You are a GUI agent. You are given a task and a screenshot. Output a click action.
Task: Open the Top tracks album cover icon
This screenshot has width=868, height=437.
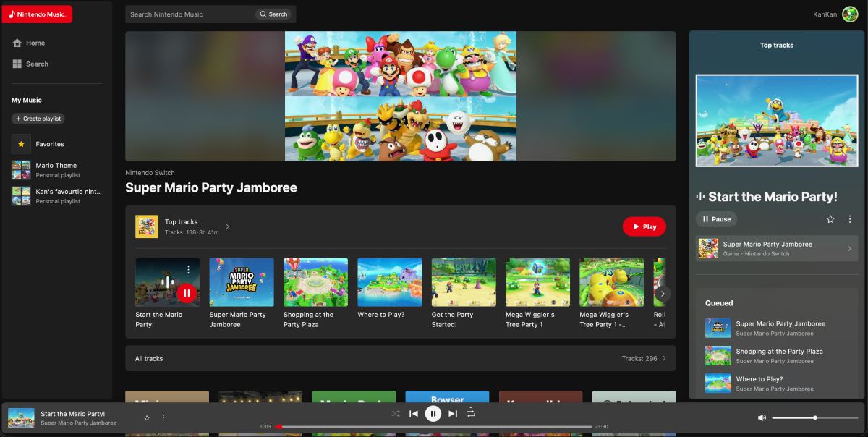click(x=147, y=226)
